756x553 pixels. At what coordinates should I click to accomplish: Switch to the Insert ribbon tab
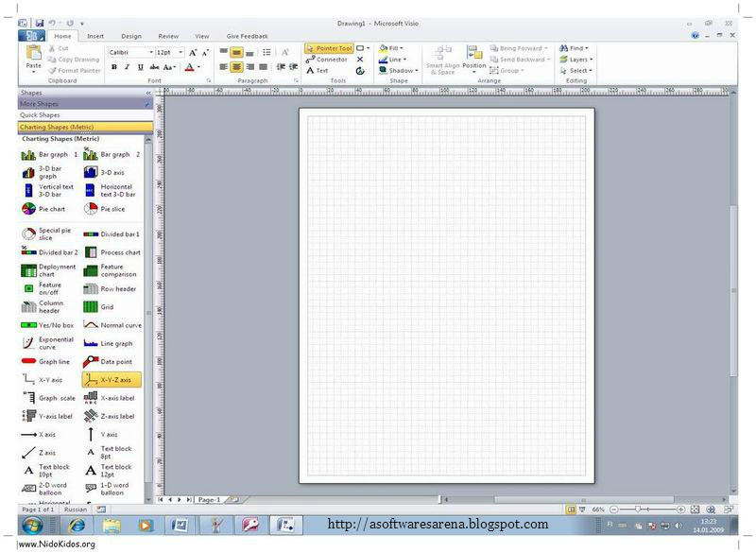click(95, 36)
